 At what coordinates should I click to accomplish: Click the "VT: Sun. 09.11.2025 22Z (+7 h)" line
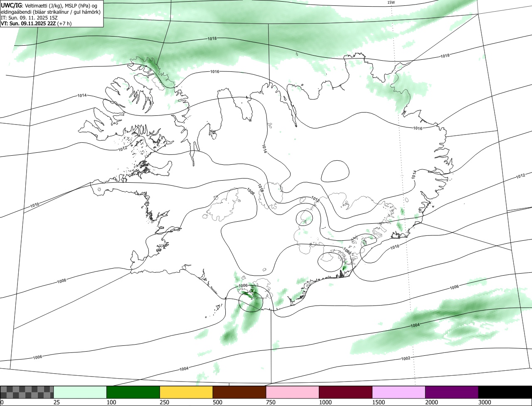click(36, 24)
